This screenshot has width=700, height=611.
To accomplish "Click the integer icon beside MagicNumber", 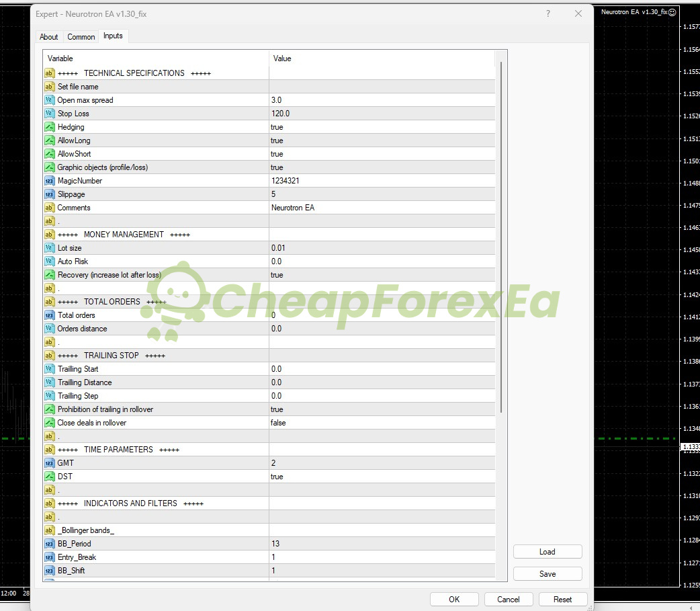I will coord(50,181).
